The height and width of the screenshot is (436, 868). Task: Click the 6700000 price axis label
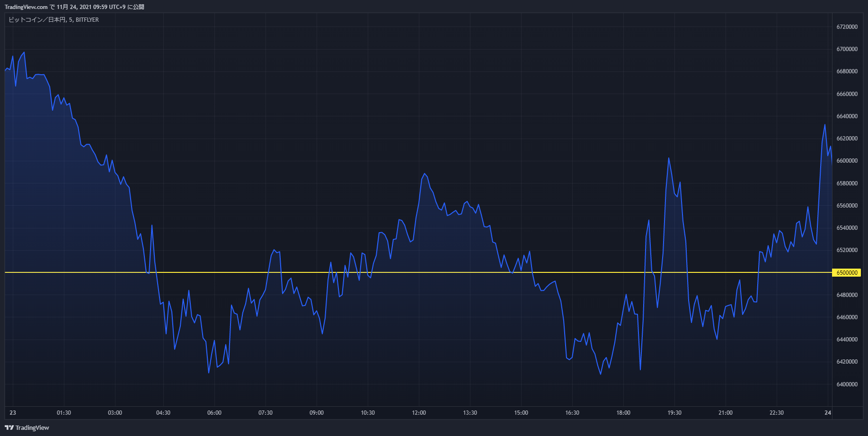pos(847,49)
